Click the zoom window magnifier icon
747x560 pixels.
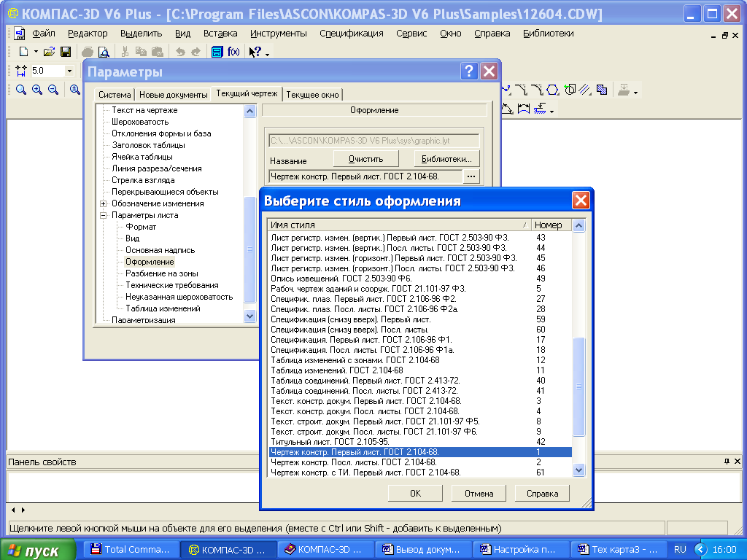pyautogui.click(x=21, y=90)
